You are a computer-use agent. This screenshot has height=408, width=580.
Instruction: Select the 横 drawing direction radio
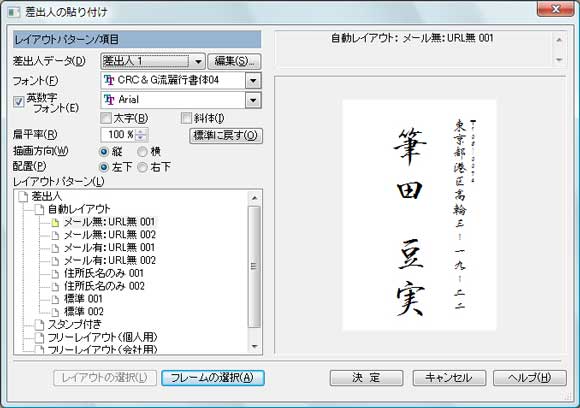pyautogui.click(x=142, y=151)
